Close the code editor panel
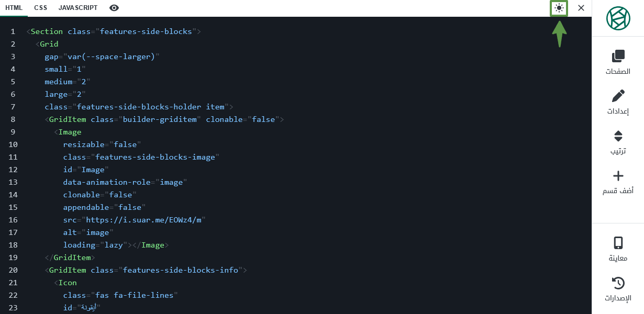The image size is (644, 314). 581,8
